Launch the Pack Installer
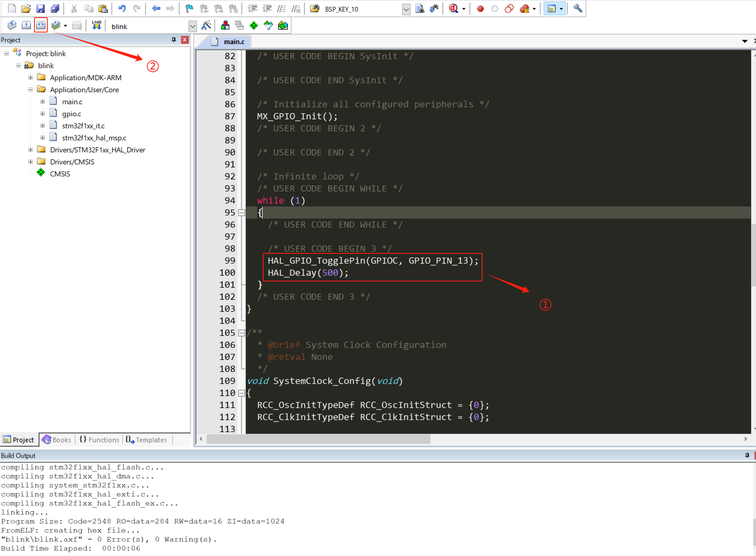756x556 pixels. point(283,25)
